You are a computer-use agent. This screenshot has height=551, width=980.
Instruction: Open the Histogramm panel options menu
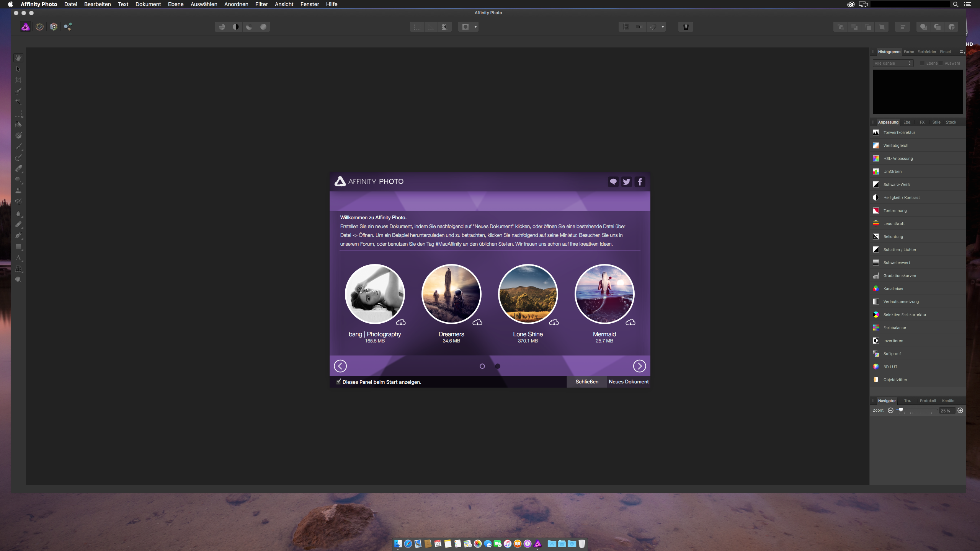(962, 52)
